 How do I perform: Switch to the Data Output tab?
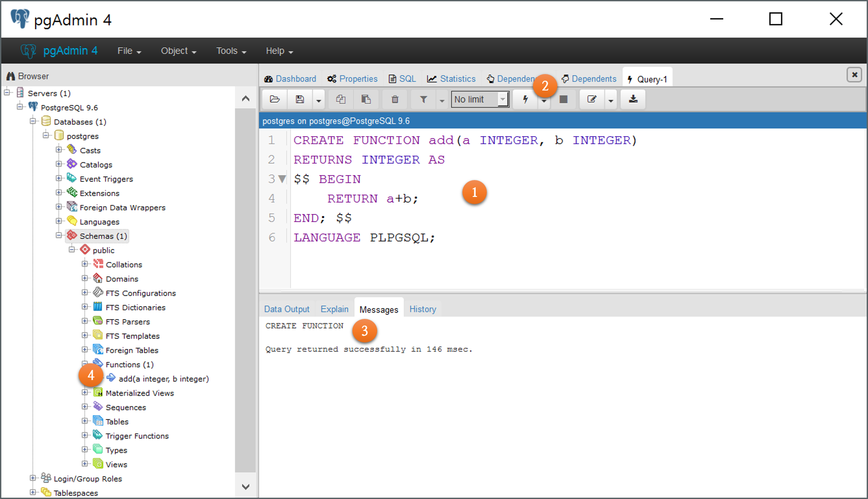(x=287, y=309)
